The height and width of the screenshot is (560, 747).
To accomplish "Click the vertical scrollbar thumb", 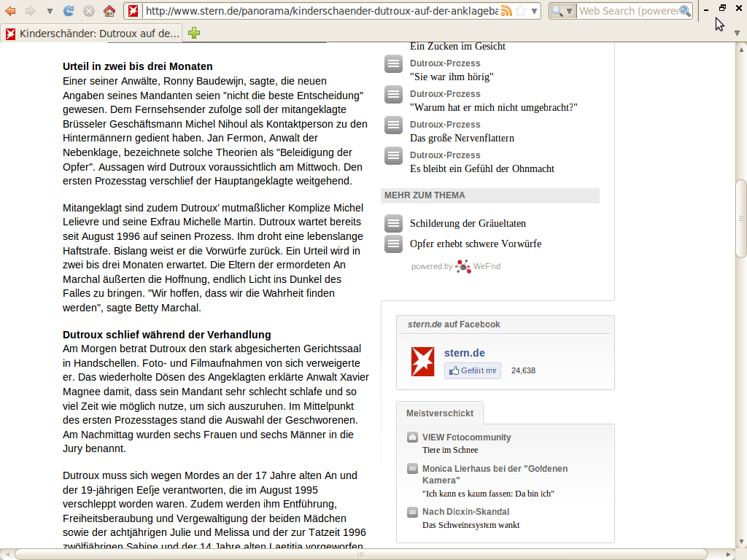I will tap(741, 219).
